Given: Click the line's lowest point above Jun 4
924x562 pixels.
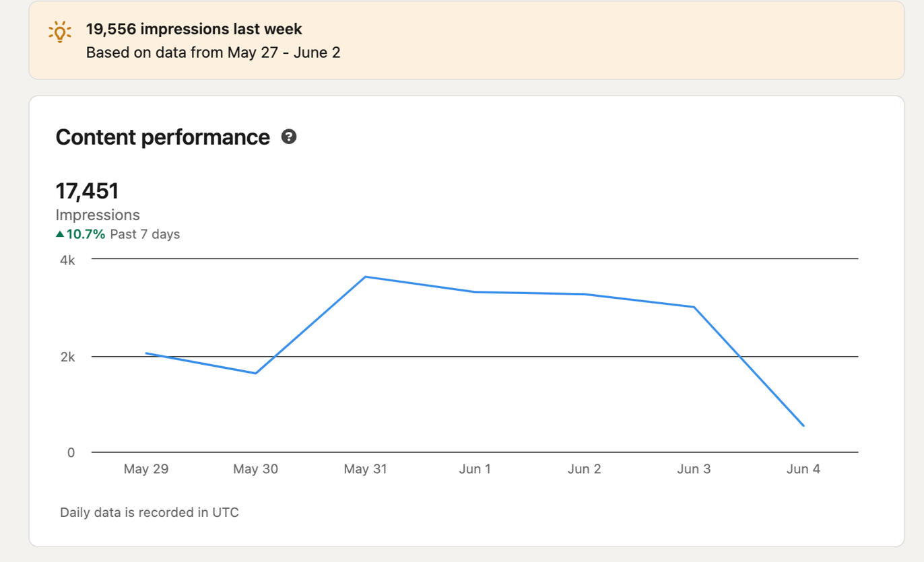Looking at the screenshot, I should [x=803, y=425].
